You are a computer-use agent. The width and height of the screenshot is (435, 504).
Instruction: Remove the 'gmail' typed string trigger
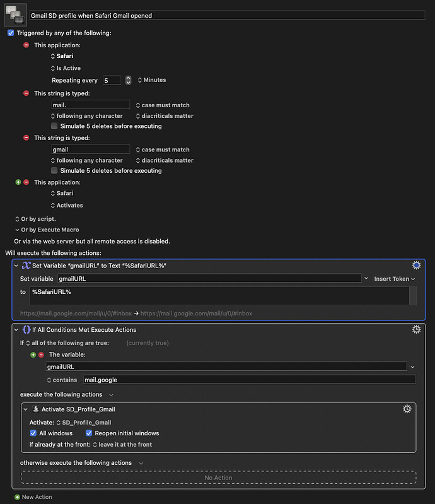click(x=26, y=138)
